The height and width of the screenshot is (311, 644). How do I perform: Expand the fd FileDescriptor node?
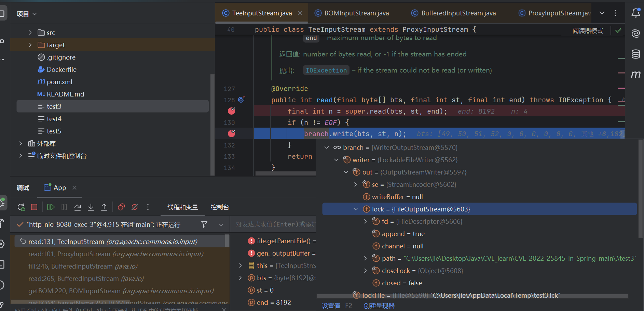pos(366,221)
